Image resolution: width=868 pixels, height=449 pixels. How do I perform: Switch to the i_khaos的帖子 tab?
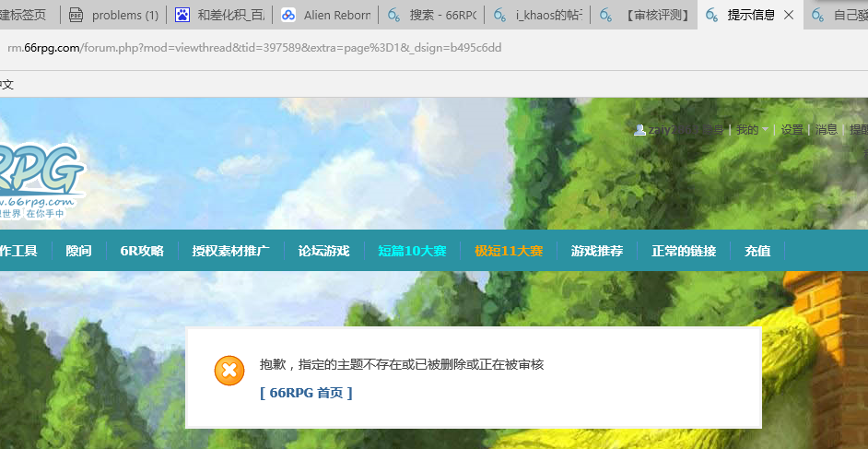(x=537, y=15)
